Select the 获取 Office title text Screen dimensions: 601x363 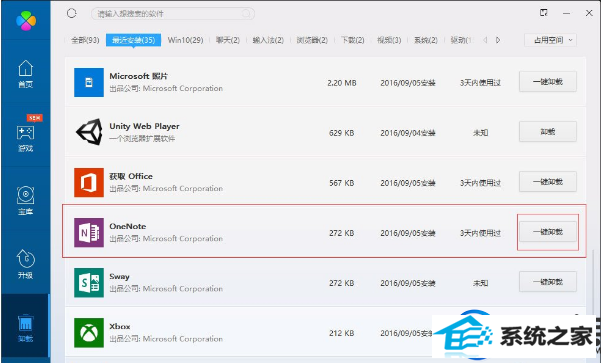[131, 176]
